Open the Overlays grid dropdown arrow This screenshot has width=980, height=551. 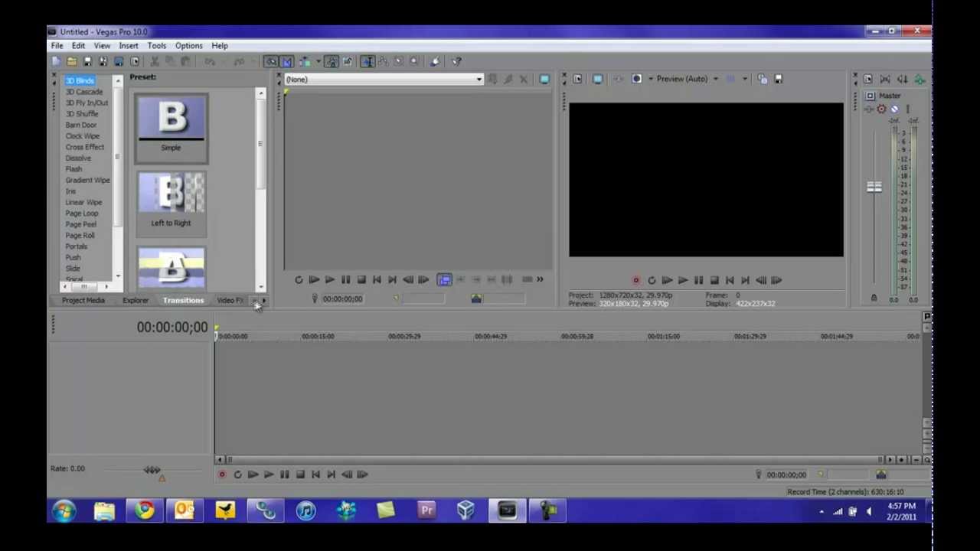tap(744, 80)
